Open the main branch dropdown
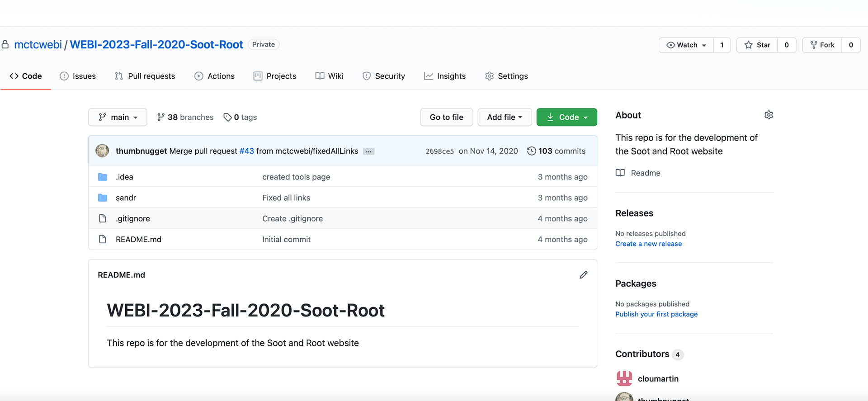 click(x=118, y=117)
